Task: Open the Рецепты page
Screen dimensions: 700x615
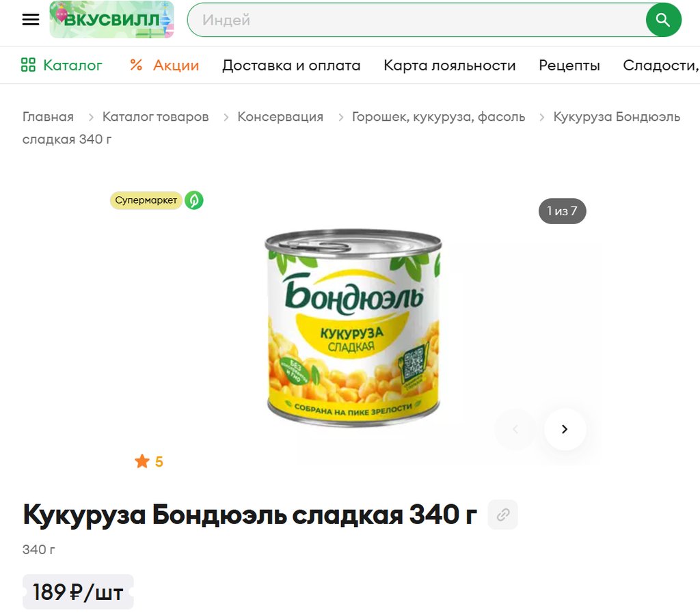Action: (x=569, y=65)
